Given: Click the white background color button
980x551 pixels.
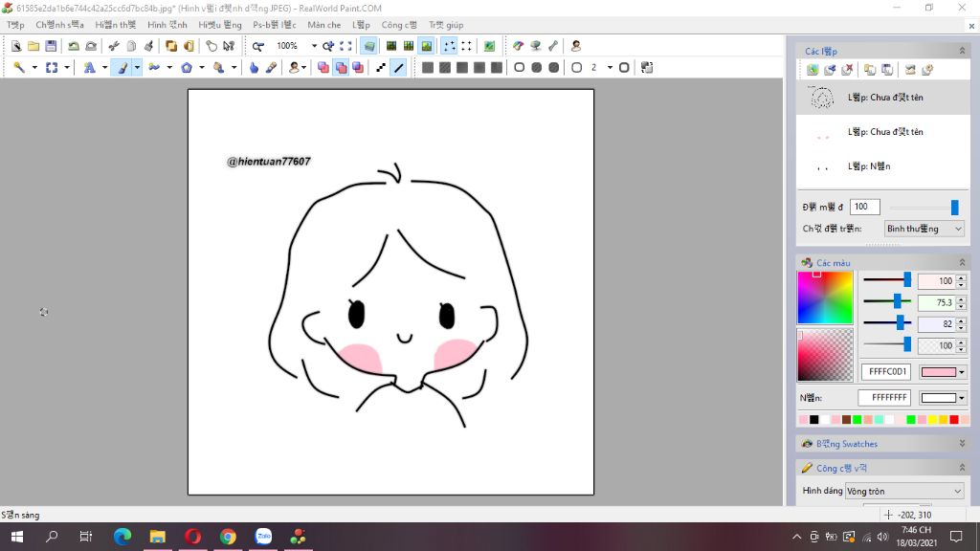Looking at the screenshot, I should [x=938, y=398].
